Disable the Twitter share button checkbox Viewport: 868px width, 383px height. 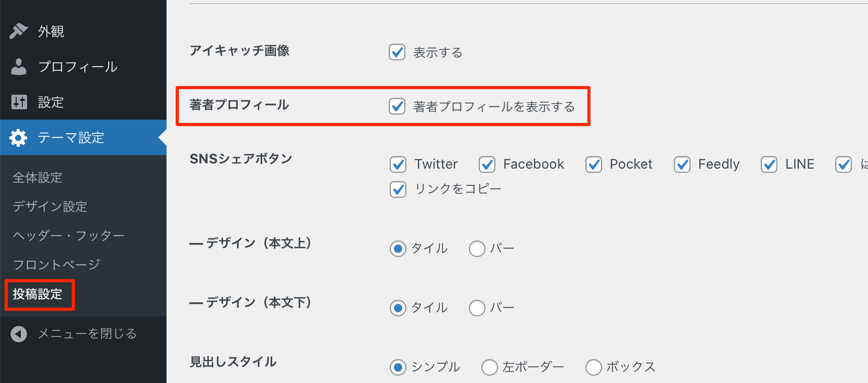tap(398, 164)
